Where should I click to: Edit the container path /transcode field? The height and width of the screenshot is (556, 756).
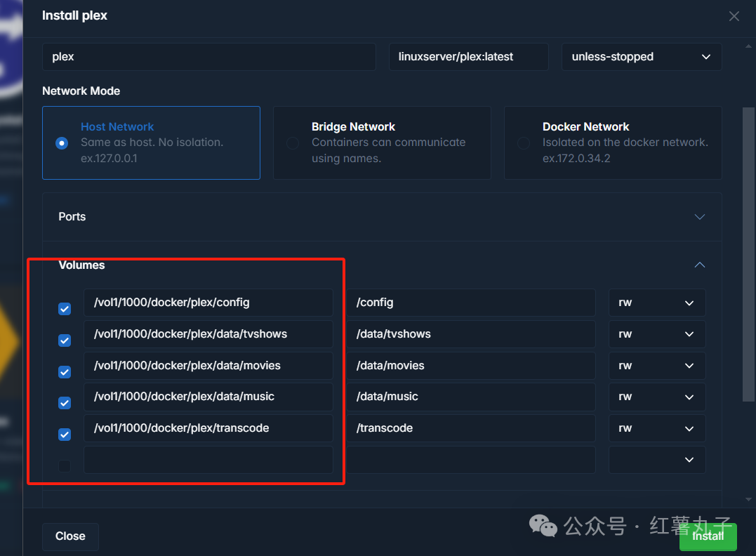point(471,428)
